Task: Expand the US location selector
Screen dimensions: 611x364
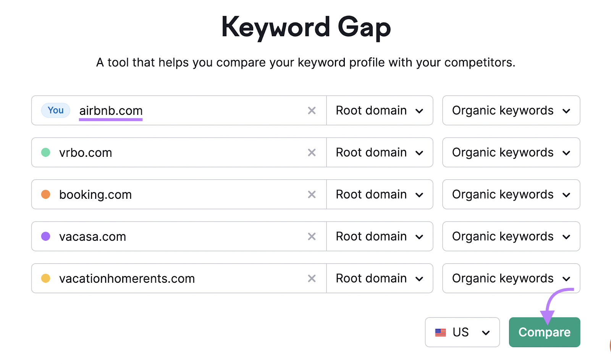Action: (462, 332)
